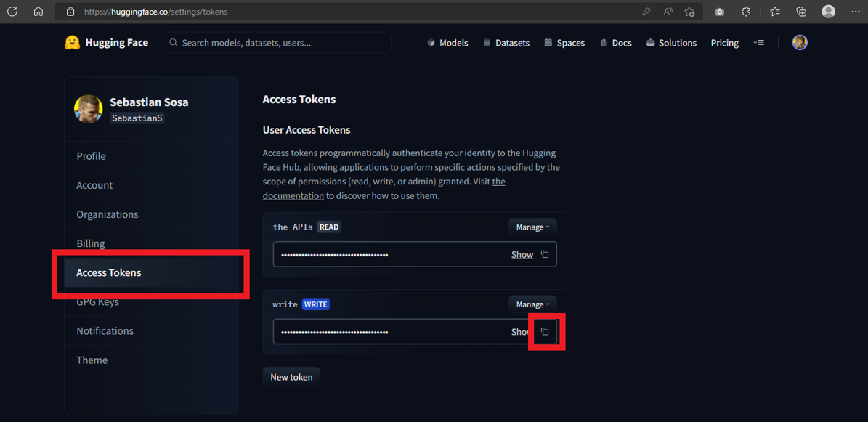The height and width of the screenshot is (422, 868).
Task: Open Manage dropdown for write token
Action: [x=532, y=304]
